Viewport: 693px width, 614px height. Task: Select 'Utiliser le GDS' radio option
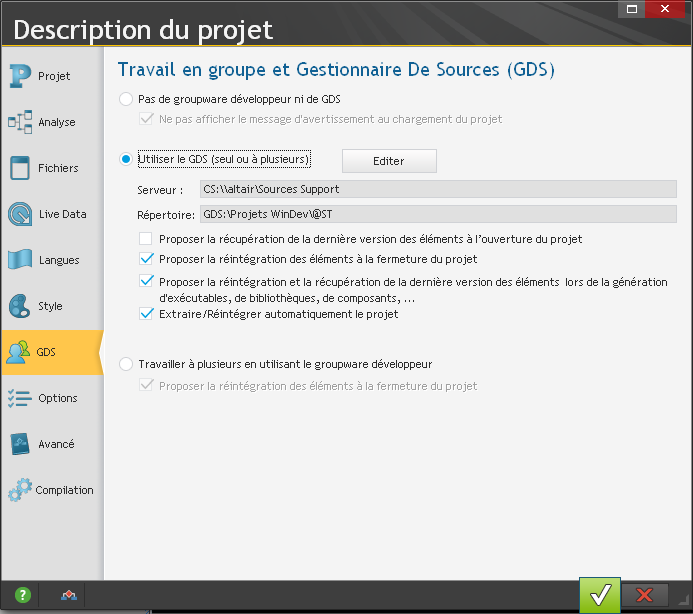point(126,159)
